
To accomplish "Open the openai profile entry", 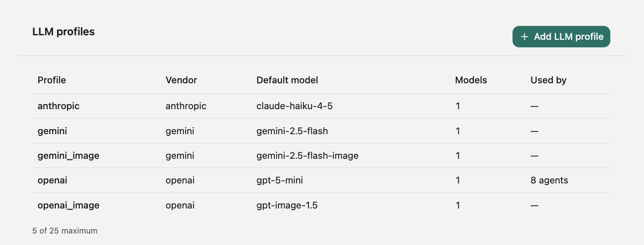I will 321,180.
